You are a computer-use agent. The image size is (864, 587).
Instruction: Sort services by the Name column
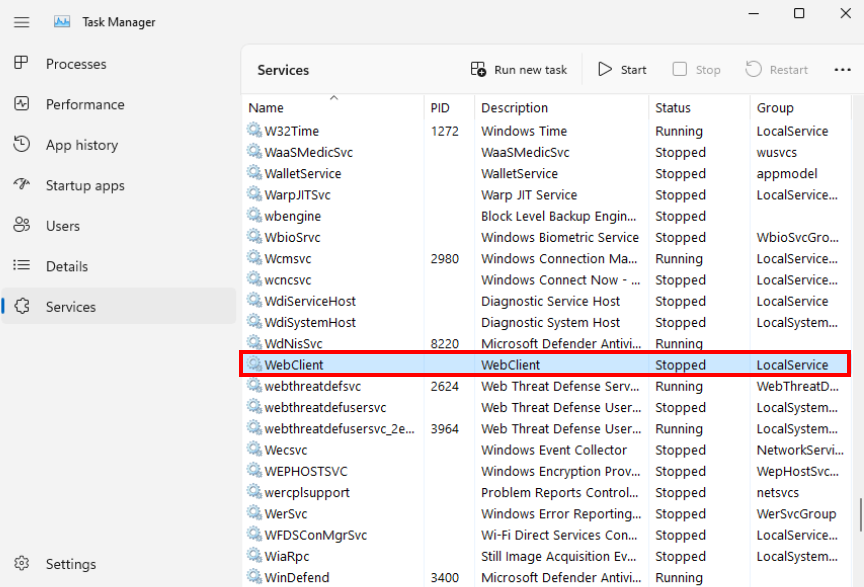(x=266, y=108)
